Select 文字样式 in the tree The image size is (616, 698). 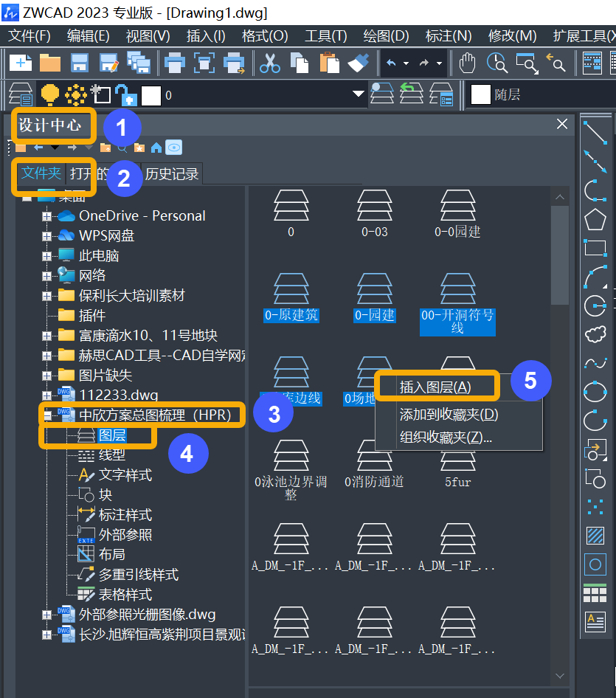[125, 475]
